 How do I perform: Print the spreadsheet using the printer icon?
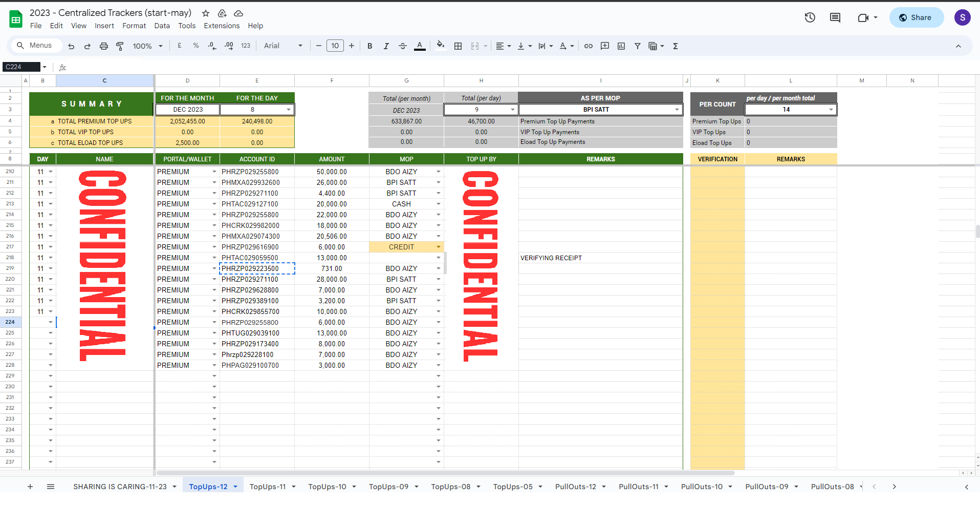pyautogui.click(x=104, y=46)
